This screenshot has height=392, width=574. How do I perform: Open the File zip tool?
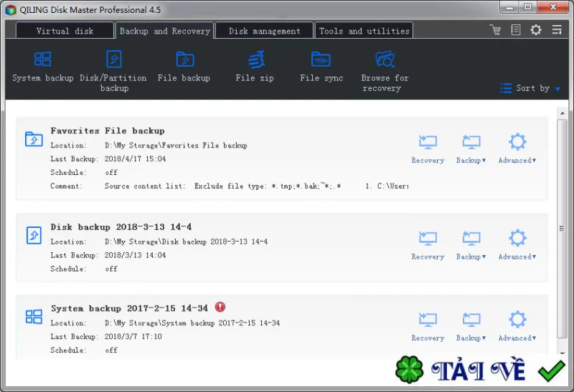tap(255, 67)
